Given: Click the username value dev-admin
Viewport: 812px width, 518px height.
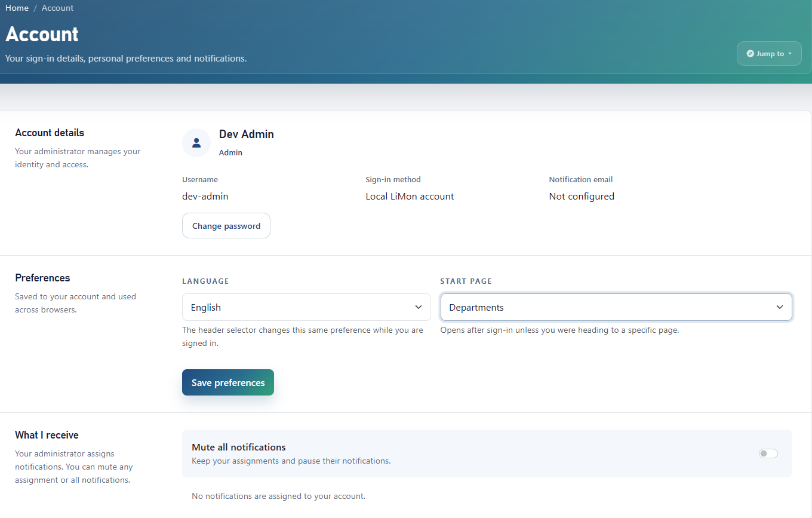Looking at the screenshot, I should pos(205,196).
